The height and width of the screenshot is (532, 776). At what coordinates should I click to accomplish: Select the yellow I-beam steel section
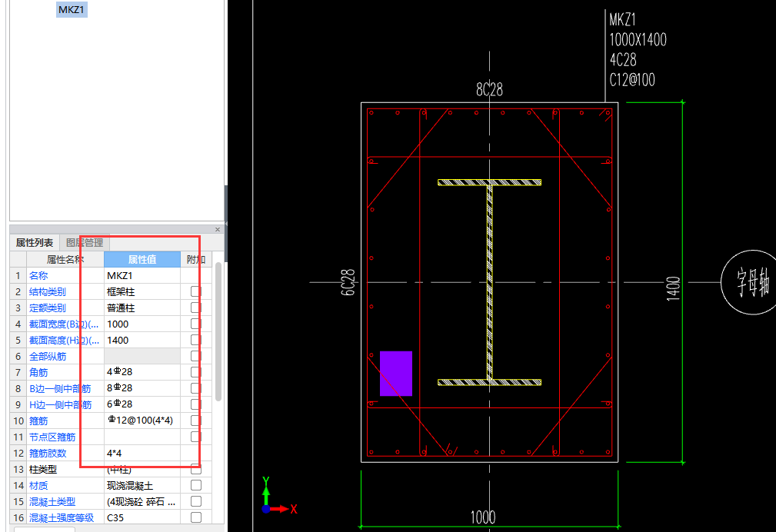[x=489, y=282]
